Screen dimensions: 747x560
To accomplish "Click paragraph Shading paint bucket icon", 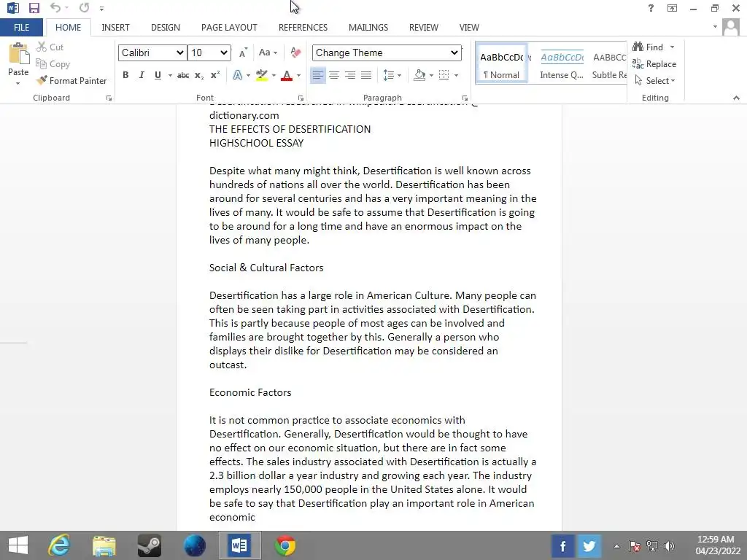I will click(x=419, y=75).
